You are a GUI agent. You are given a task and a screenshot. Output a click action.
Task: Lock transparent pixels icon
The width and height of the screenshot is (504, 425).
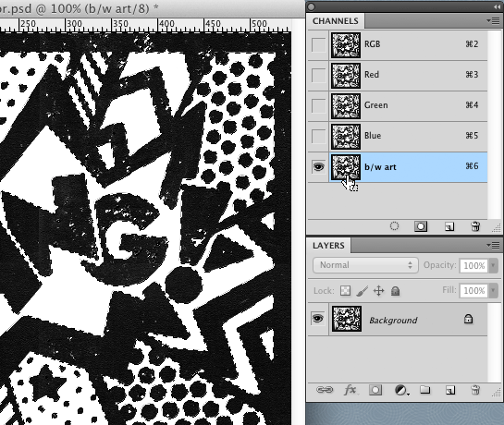coord(346,291)
